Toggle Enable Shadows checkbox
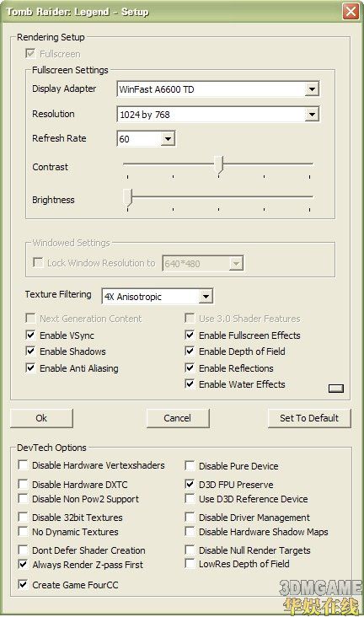364x617 pixels. pos(30,351)
